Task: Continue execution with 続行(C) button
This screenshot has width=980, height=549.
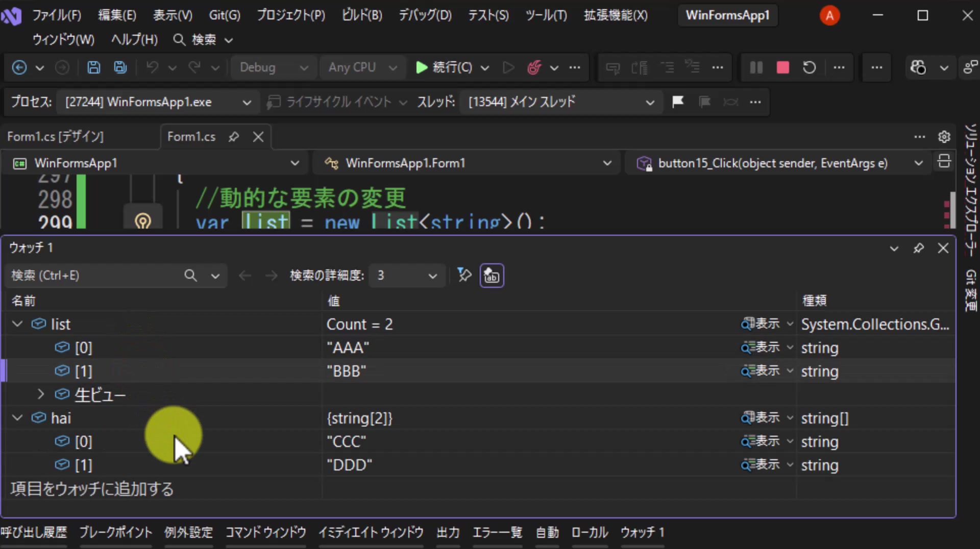Action: pos(444,67)
